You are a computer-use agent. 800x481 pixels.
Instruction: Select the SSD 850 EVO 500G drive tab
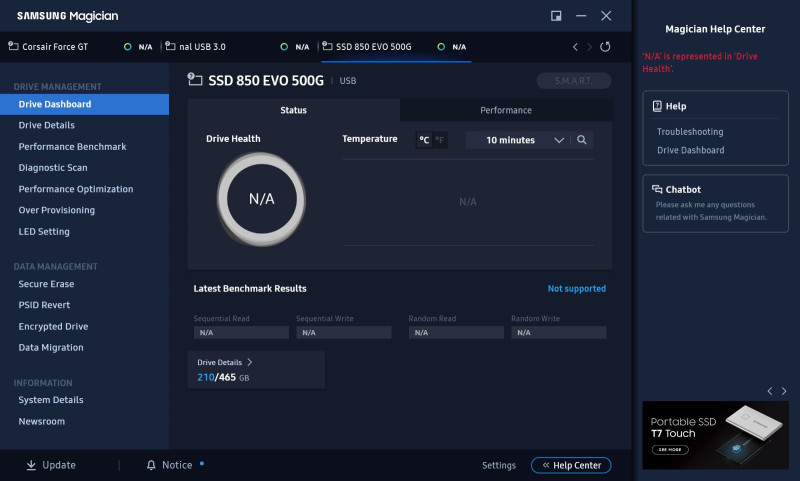pyautogui.click(x=396, y=47)
